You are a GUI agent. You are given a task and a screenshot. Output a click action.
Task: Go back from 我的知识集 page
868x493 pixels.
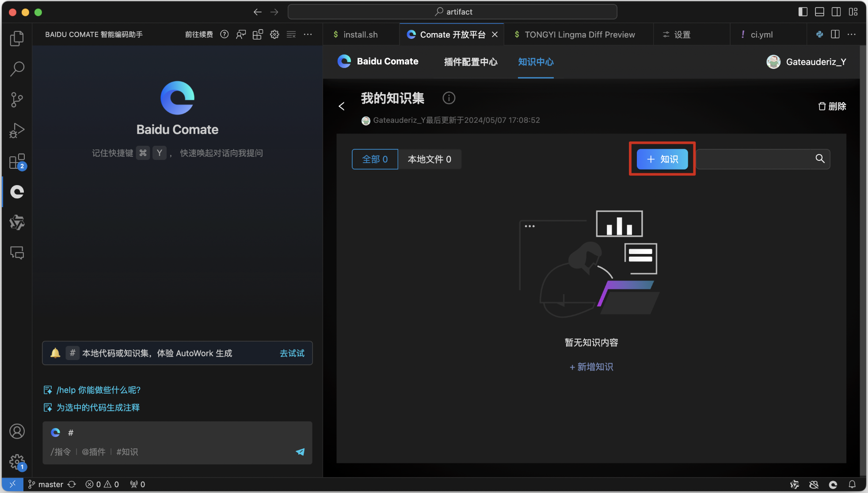342,106
